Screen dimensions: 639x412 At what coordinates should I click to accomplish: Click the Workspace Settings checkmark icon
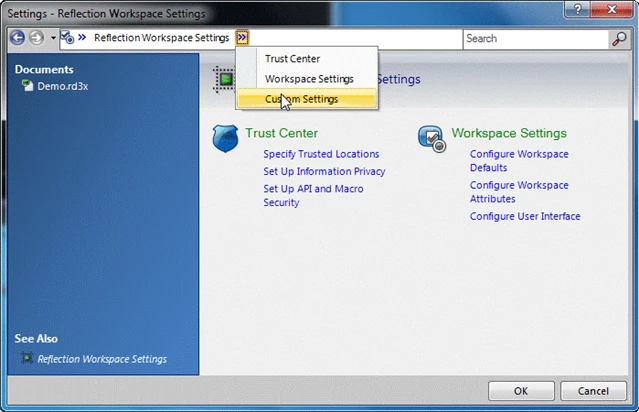(x=432, y=139)
